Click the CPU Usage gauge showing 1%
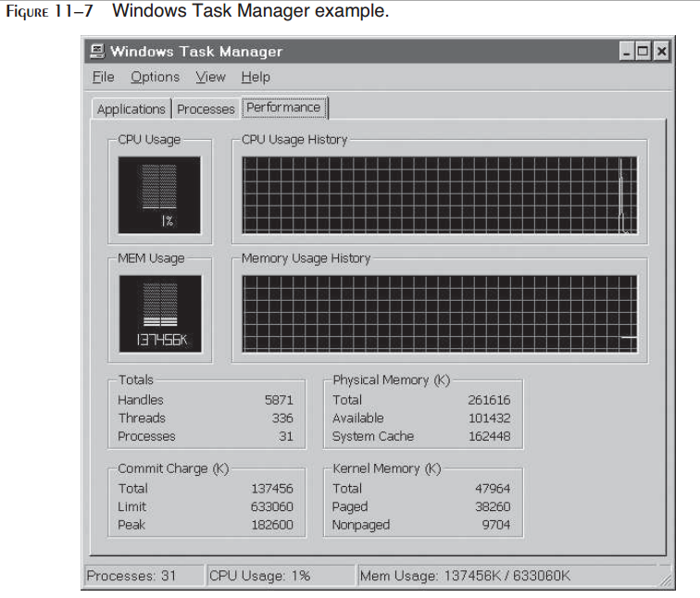The image size is (700, 598). 159,195
